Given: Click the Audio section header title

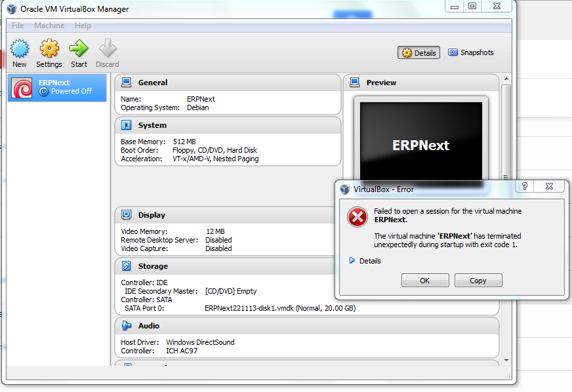Looking at the screenshot, I should tap(148, 326).
